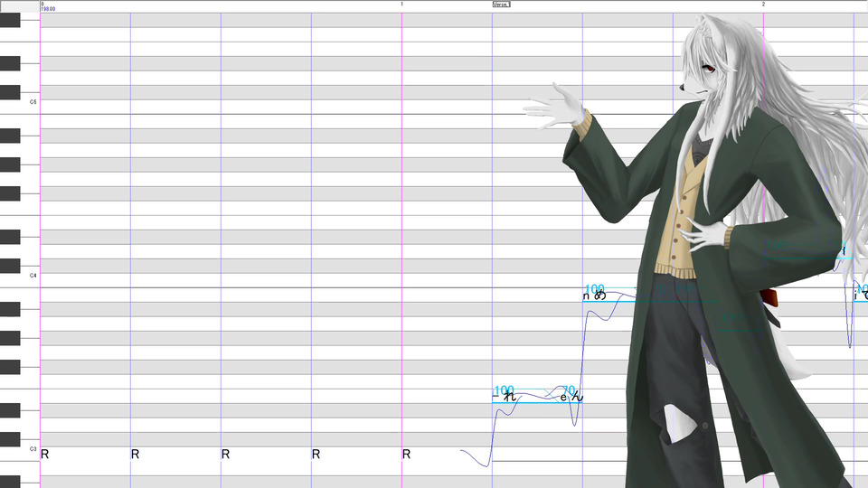
Task: Select the first rest note R at measure 0
Action: 45,455
